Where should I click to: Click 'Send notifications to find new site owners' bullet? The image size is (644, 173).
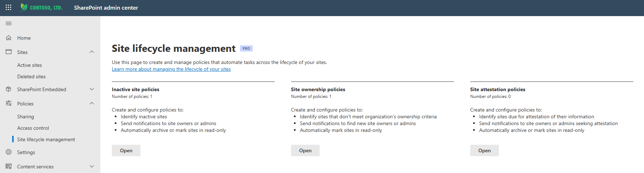358,123
